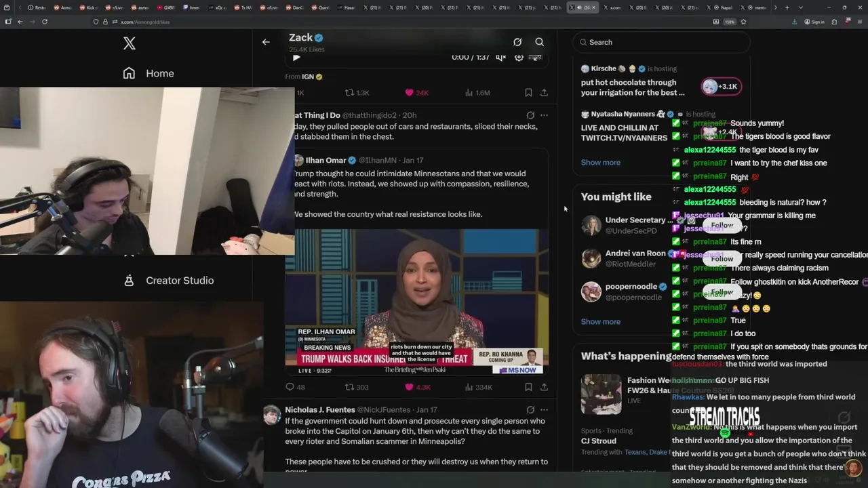Play the IGN video
Viewport: 868px width, 488px height.
[x=296, y=58]
